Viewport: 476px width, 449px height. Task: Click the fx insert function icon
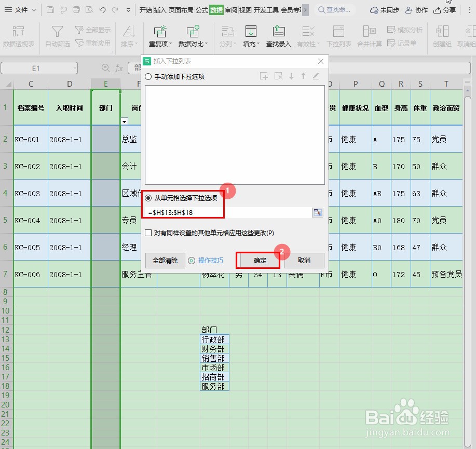click(x=119, y=68)
